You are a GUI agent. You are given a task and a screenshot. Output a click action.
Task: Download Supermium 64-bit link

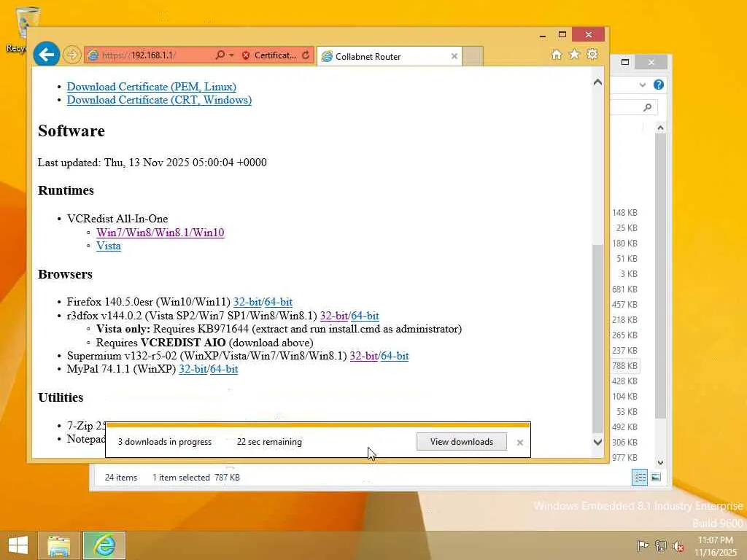coord(395,356)
